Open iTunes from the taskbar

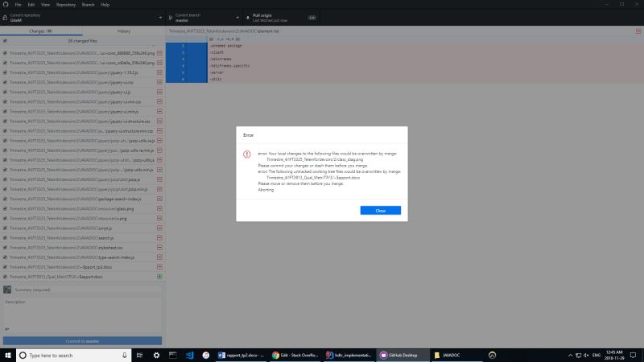[x=206, y=355]
